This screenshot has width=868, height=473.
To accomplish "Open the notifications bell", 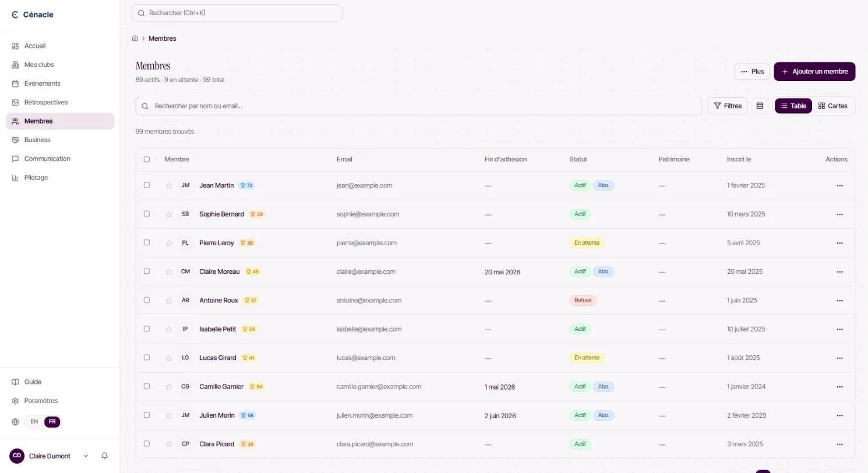I will (105, 456).
